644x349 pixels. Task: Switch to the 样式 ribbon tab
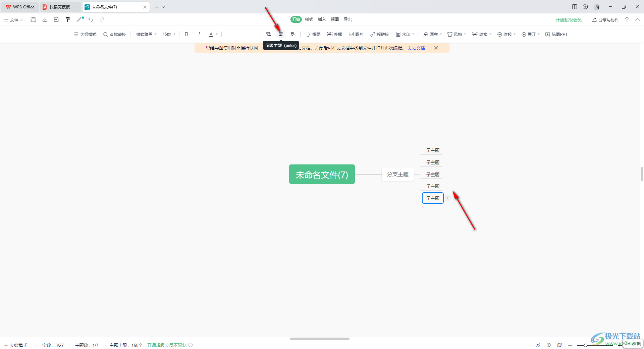[309, 19]
